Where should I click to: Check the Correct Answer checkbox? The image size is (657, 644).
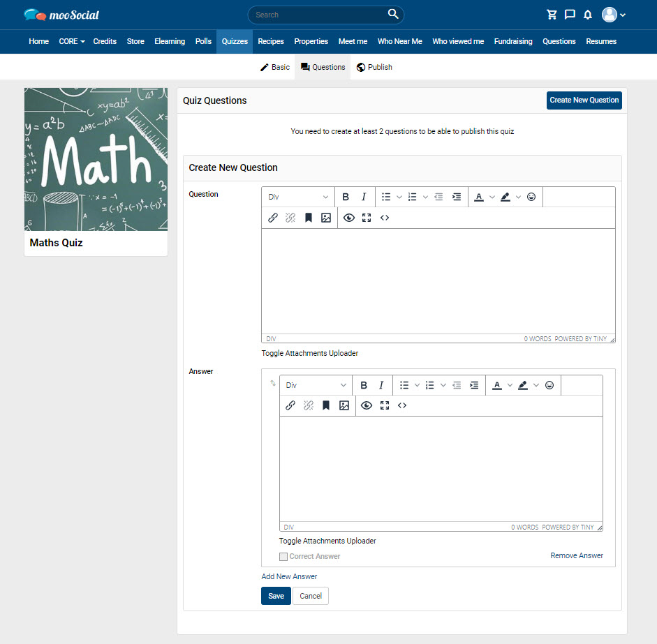pyautogui.click(x=283, y=557)
